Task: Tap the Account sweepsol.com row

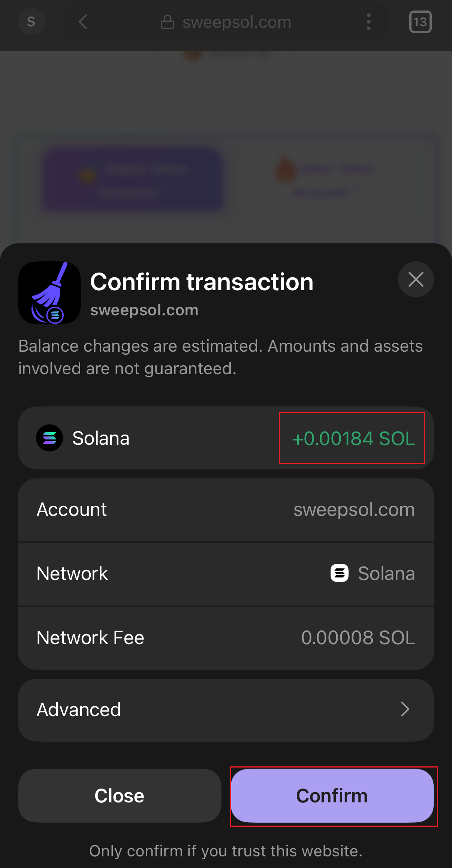Action: coord(226,510)
